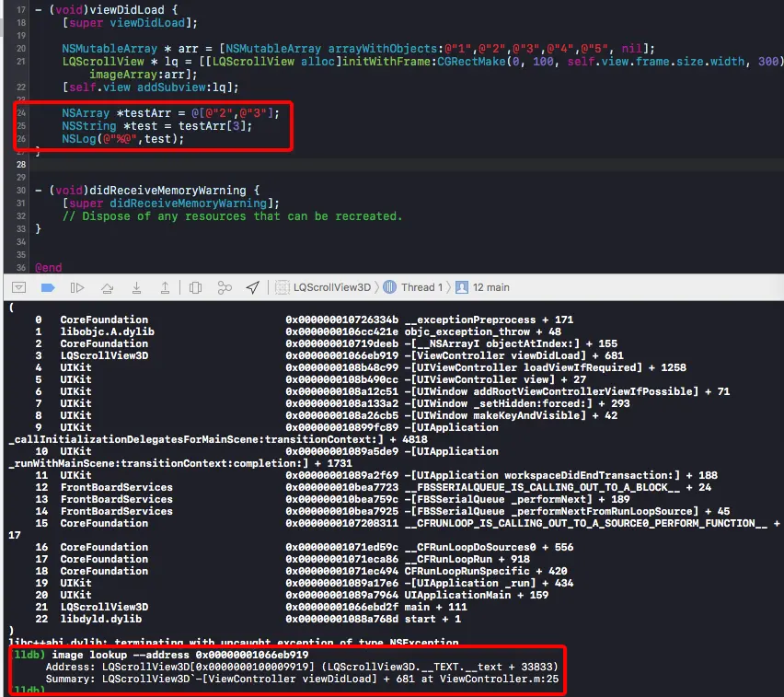The width and height of the screenshot is (784, 697).
Task: Click the UIApplicationMain + 159 frame
Action: [292, 596]
